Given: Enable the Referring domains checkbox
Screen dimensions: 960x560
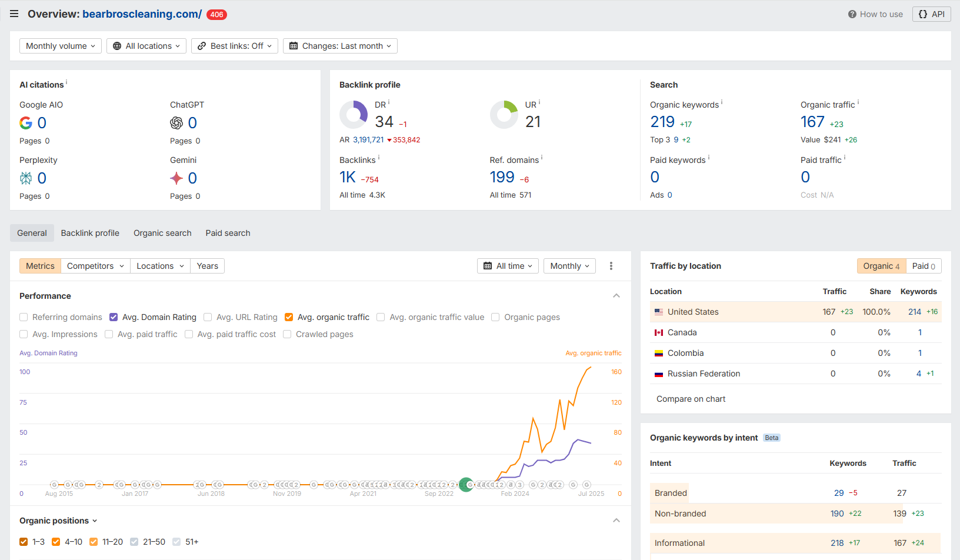Looking at the screenshot, I should [x=24, y=317].
